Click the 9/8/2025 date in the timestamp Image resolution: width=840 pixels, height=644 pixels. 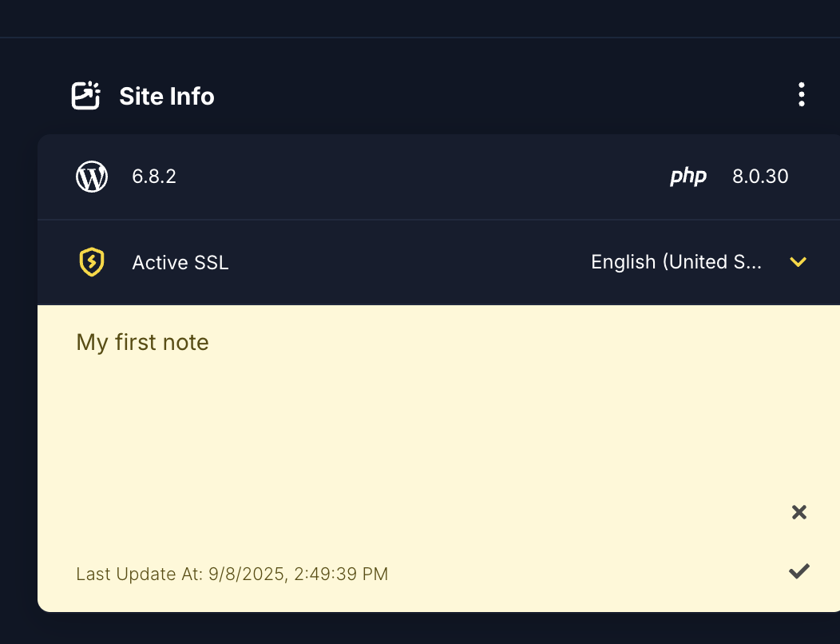pyautogui.click(x=248, y=574)
